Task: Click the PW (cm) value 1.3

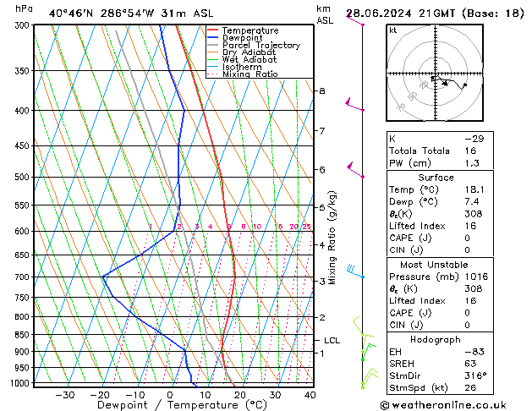Action: tap(472, 163)
